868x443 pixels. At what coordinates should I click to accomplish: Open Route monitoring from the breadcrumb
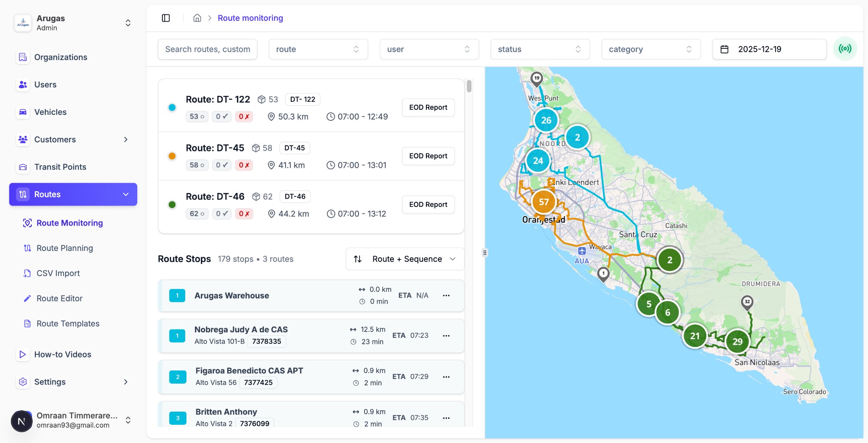(x=250, y=18)
